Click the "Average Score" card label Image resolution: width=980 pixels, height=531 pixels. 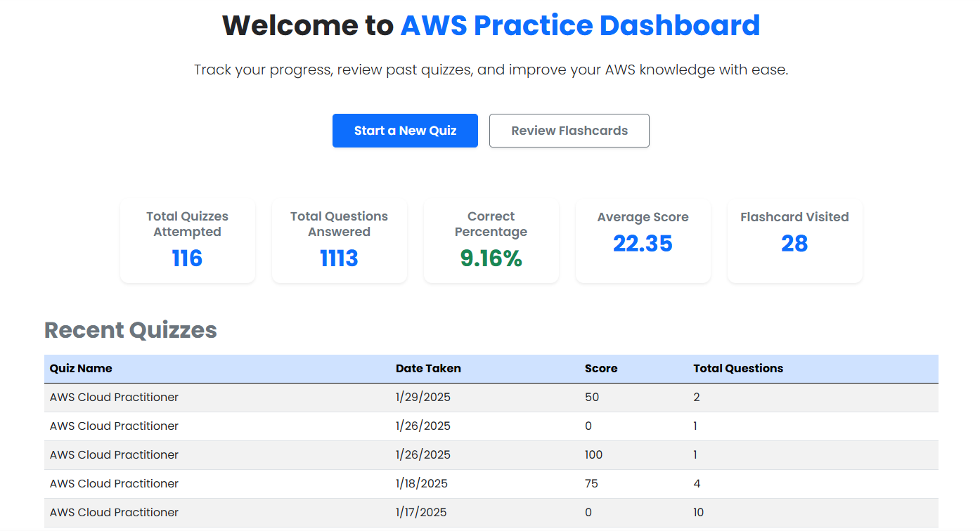(643, 217)
